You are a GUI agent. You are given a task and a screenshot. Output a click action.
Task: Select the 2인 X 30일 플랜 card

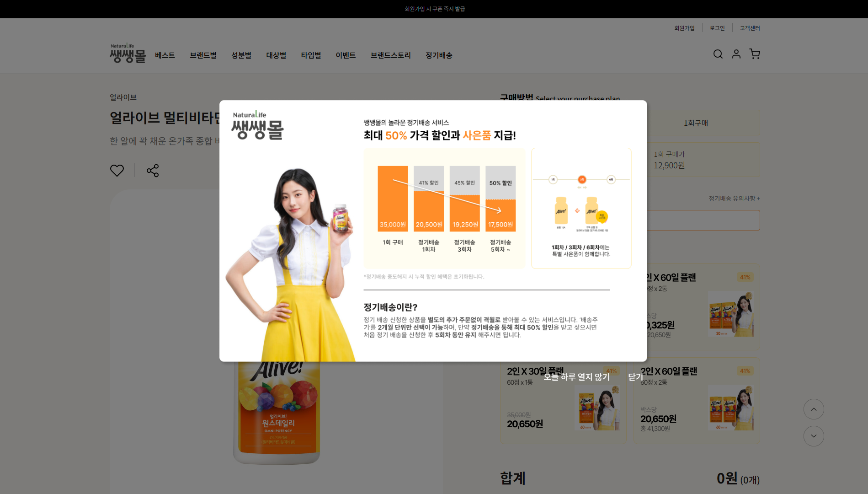point(563,401)
